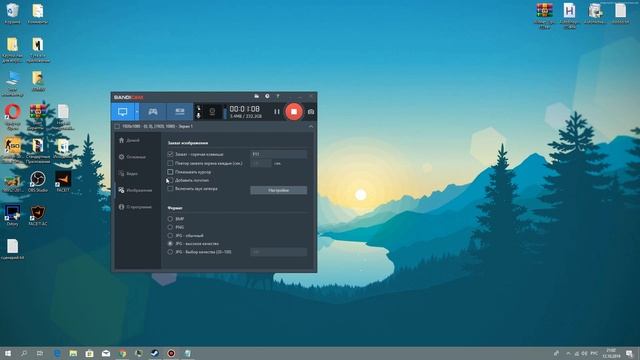The width and height of the screenshot is (640, 360).
Task: Switch to Bandicam taskbar icon
Action: 171,353
